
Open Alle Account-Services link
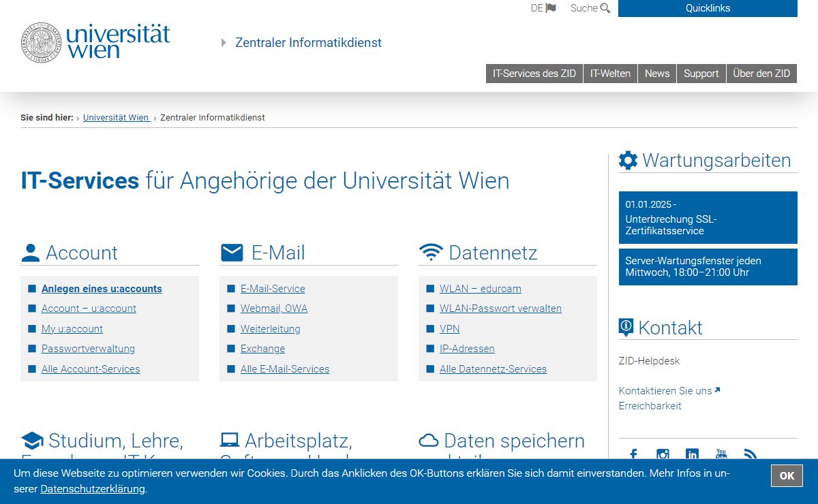[x=91, y=369]
